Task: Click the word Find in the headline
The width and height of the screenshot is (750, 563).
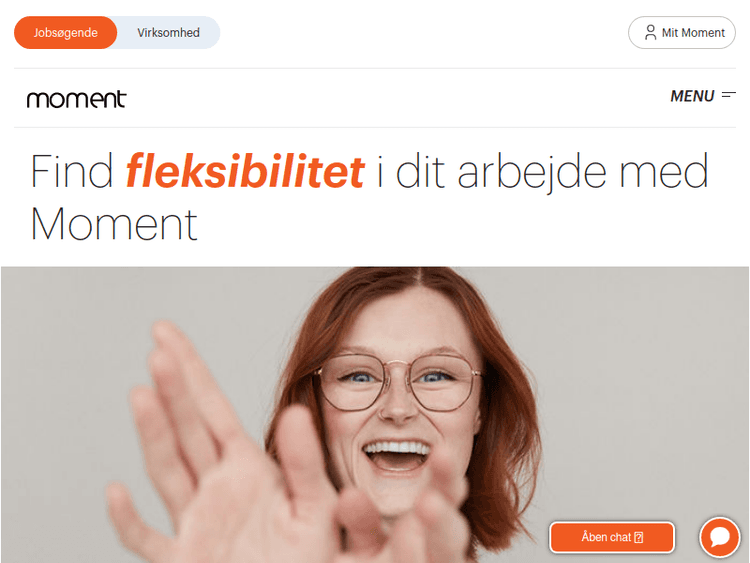Action: (72, 171)
